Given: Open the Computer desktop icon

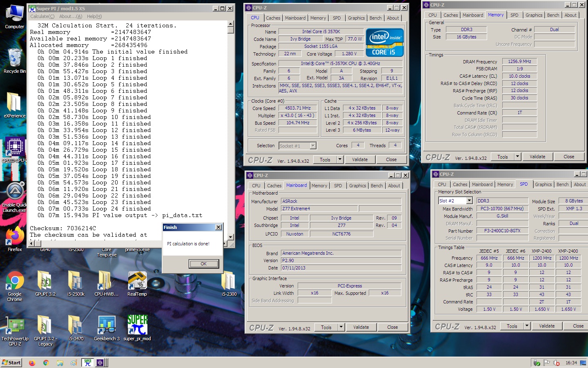Looking at the screenshot, I should click(15, 17).
